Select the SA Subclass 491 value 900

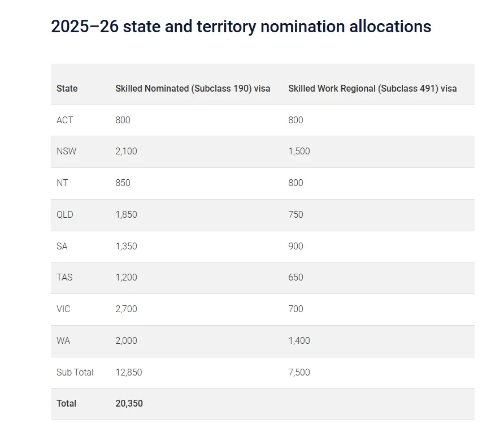point(296,247)
